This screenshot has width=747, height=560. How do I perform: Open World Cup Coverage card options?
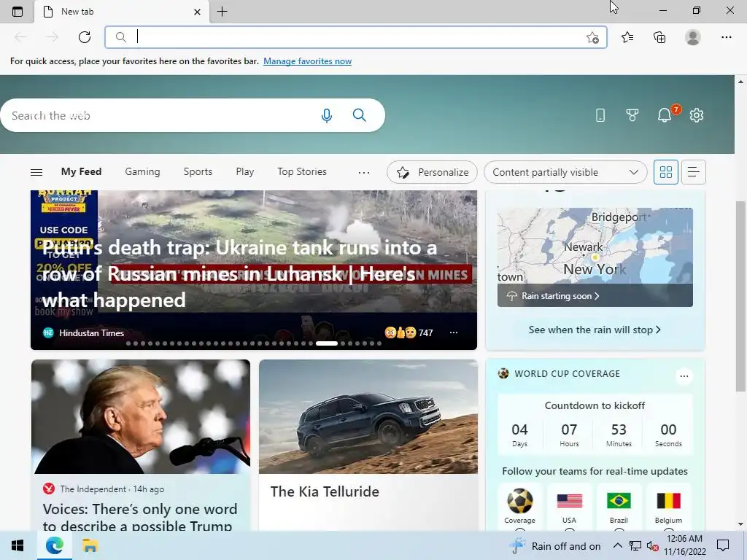pyautogui.click(x=684, y=376)
